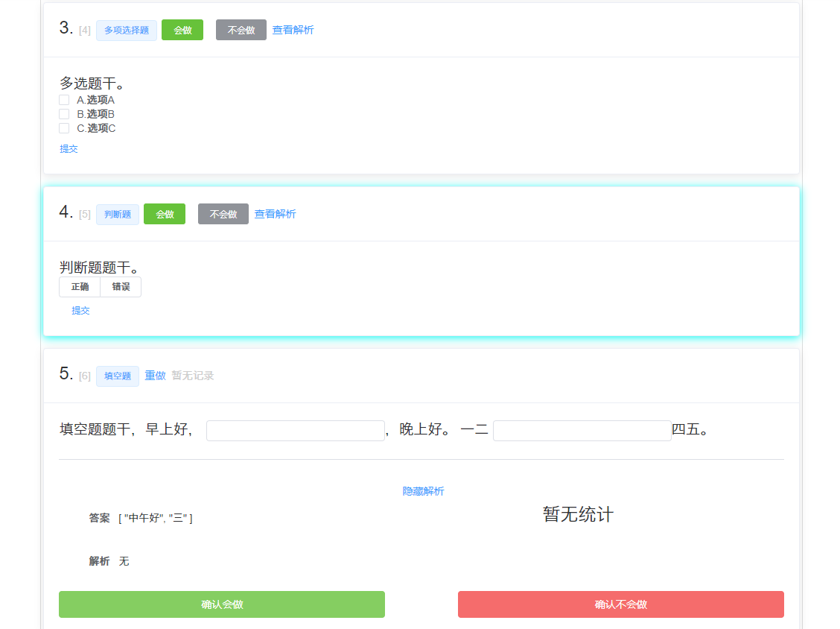Select checkbox for 选项C

pos(64,128)
